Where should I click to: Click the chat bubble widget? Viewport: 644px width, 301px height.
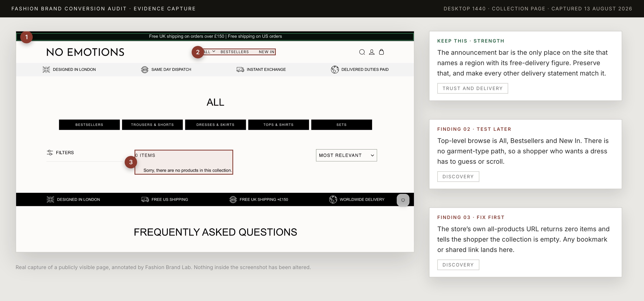403,200
